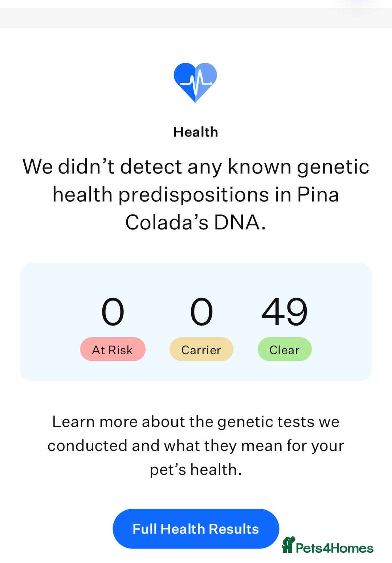Click the Health section heading
392x563 pixels.
[195, 132]
